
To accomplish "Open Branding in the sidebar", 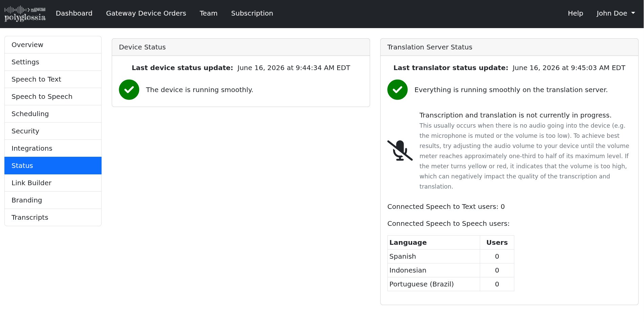I will click(x=53, y=200).
